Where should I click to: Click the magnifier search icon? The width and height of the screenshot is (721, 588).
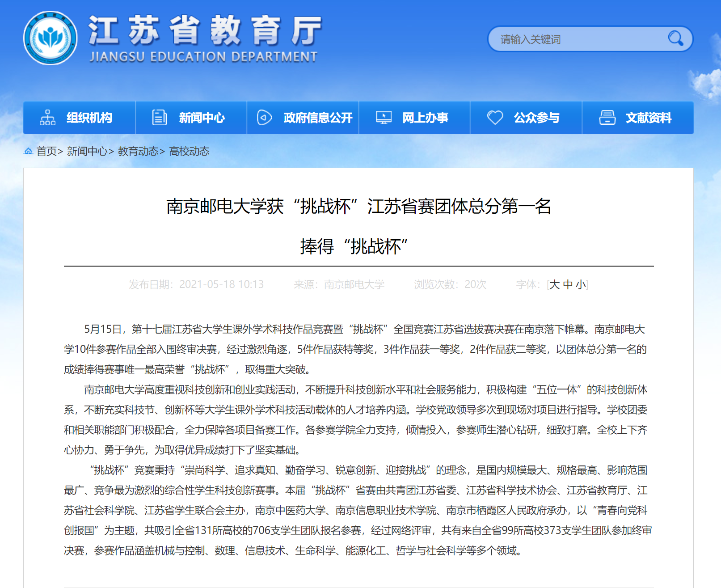[x=675, y=39]
